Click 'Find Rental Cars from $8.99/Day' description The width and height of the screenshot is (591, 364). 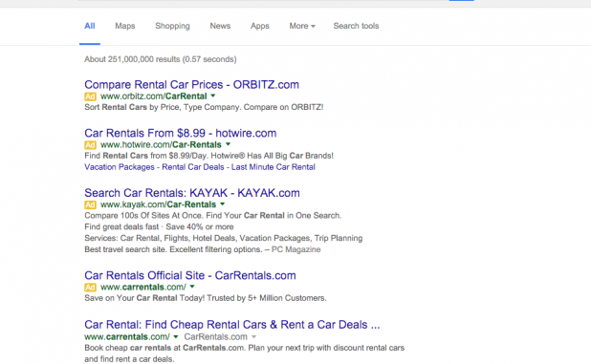208,156
